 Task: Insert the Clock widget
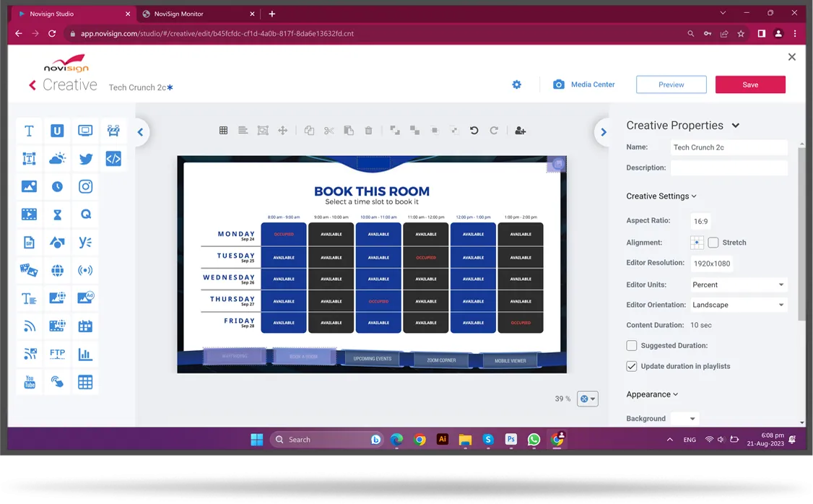pyautogui.click(x=57, y=186)
